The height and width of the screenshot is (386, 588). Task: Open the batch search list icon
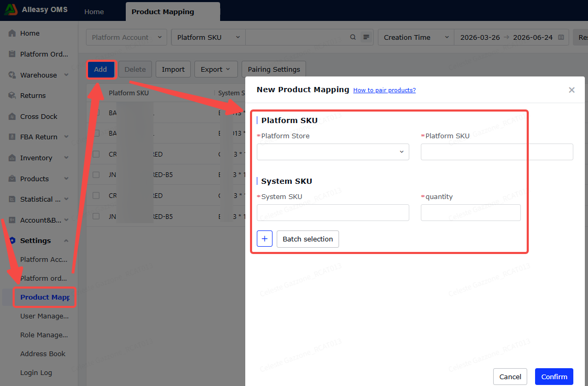click(x=366, y=37)
